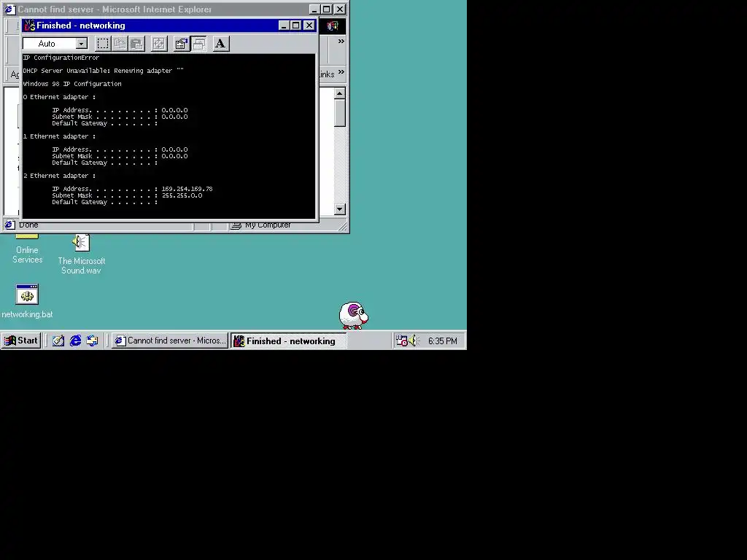Click the MS-DOS icon in the networking title bar

[x=29, y=26]
